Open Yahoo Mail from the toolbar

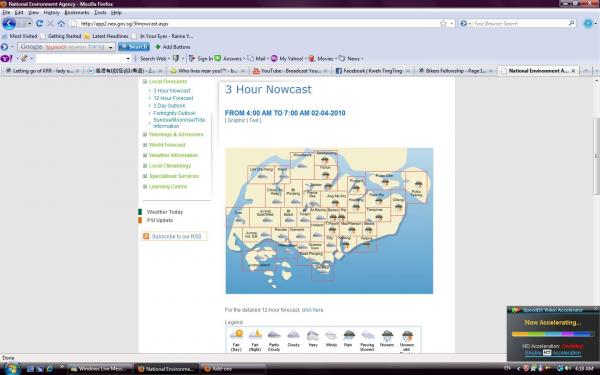coord(256,59)
